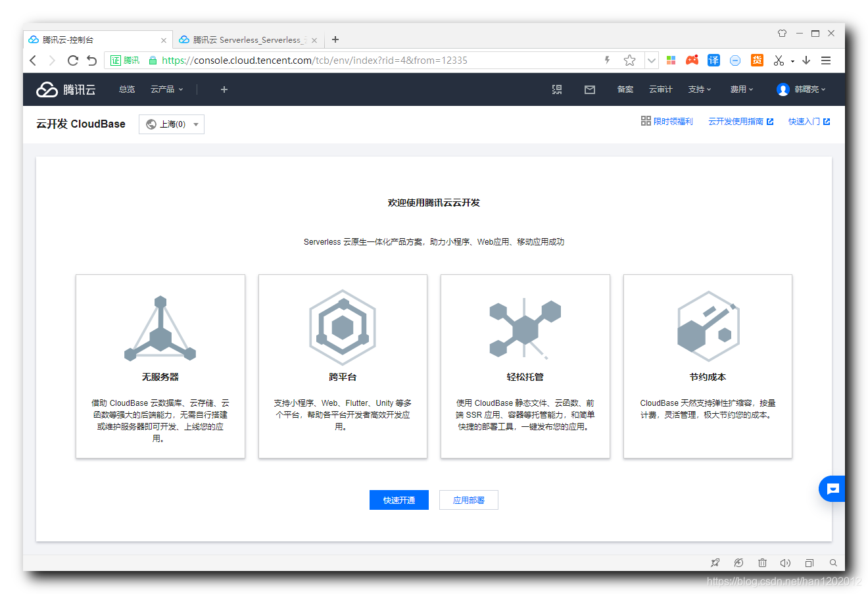The height and width of the screenshot is (594, 868).
Task: Click the trash icon in status bar
Action: coord(762,563)
